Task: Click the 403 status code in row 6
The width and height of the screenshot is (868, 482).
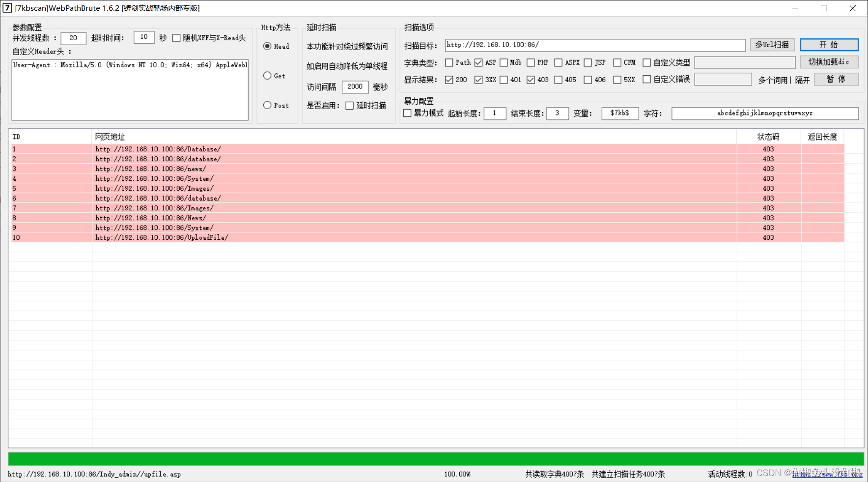Action: [x=768, y=198]
